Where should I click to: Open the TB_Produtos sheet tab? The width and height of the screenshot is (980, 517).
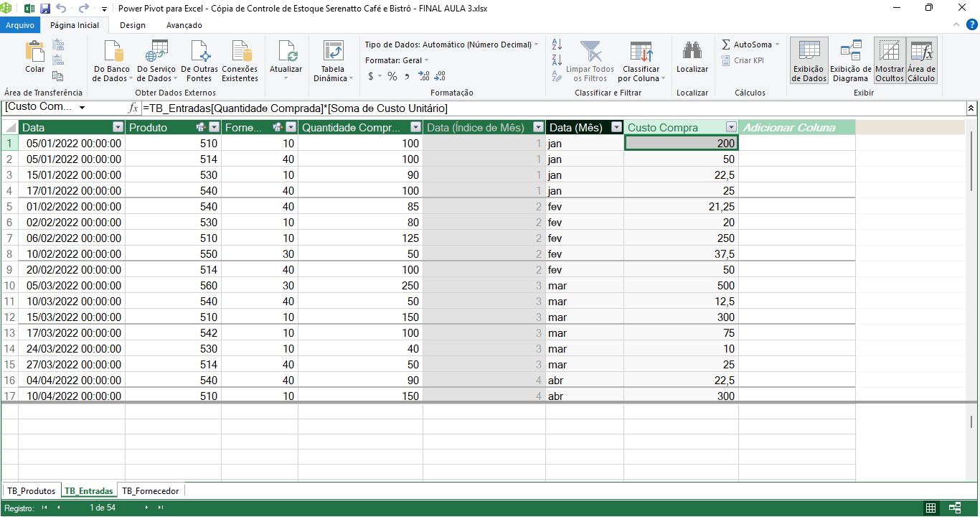click(32, 491)
